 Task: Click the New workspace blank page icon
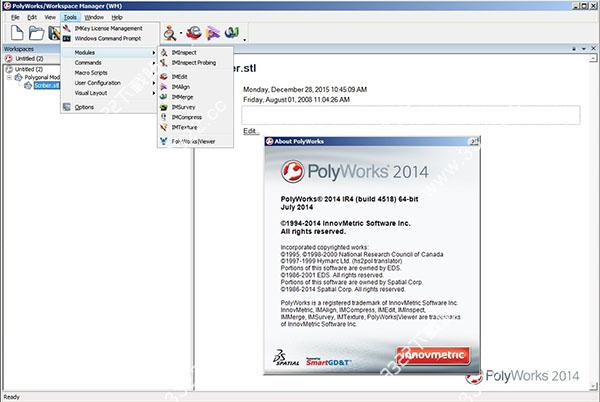[17, 33]
